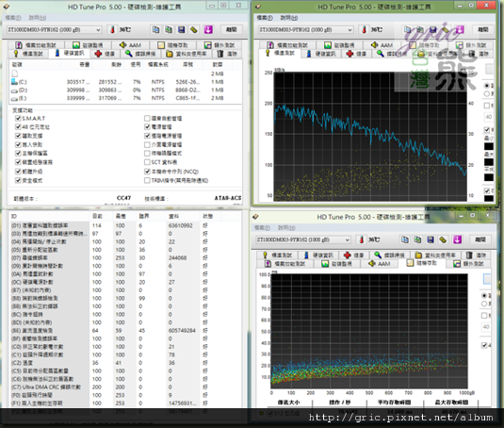
Task: Open drive Info tab in green benchmark window
Action: tap(322, 54)
